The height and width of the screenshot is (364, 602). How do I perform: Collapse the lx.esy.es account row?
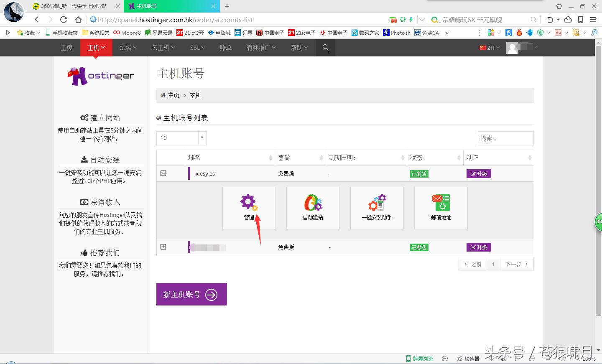click(x=163, y=173)
